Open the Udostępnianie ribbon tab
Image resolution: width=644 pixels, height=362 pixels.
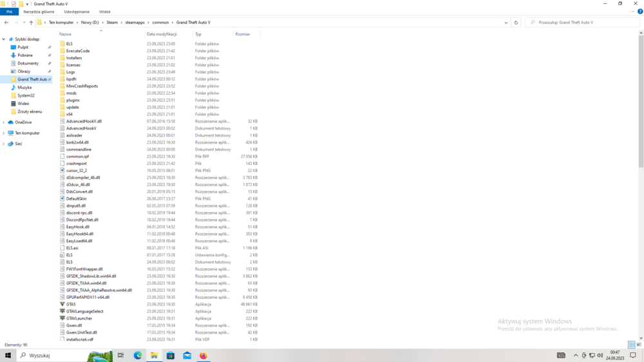tap(77, 12)
